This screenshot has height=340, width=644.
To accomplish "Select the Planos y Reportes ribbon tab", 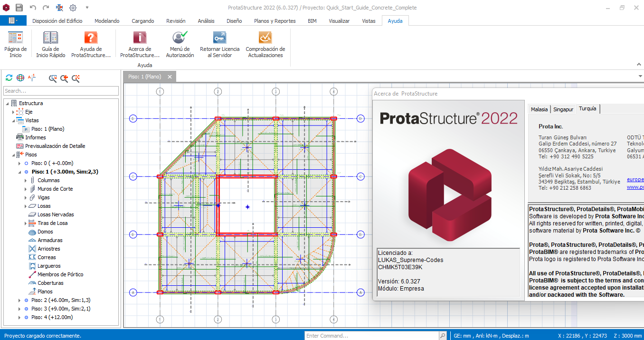I will (275, 21).
